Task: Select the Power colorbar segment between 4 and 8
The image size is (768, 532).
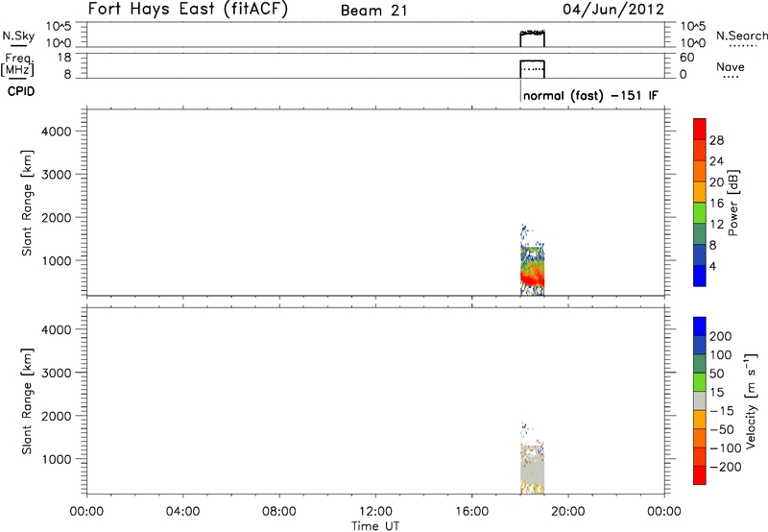Action: pos(700,255)
